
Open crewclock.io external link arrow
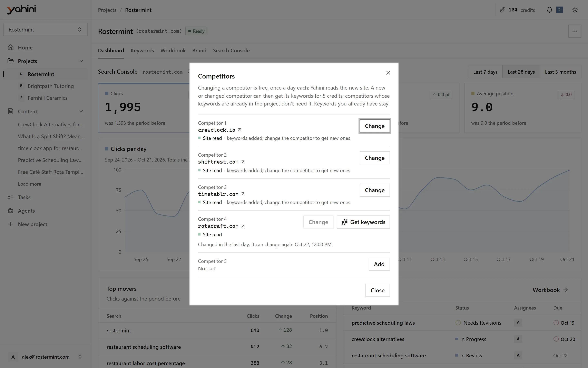coord(239,130)
